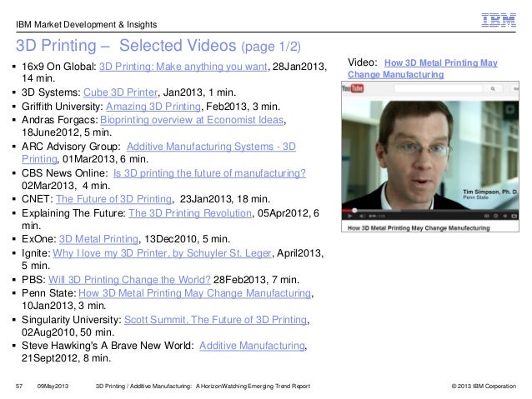Click the video progress bar scrubber
Viewport: 532px width, 399px height.
(x=354, y=211)
